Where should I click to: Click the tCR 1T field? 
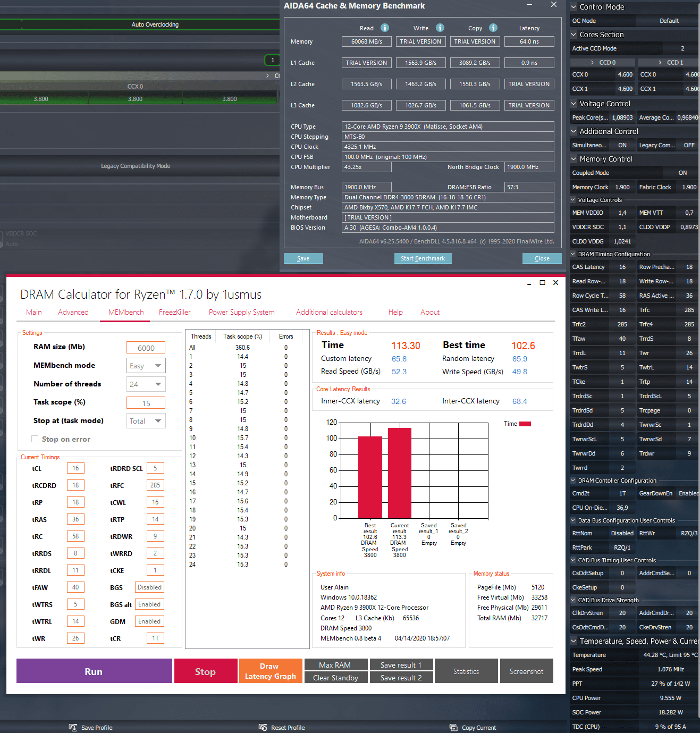point(155,638)
